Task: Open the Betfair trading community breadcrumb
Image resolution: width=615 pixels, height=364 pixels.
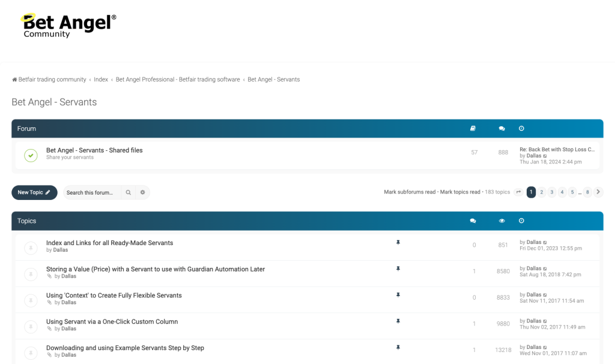Action: tap(52, 79)
